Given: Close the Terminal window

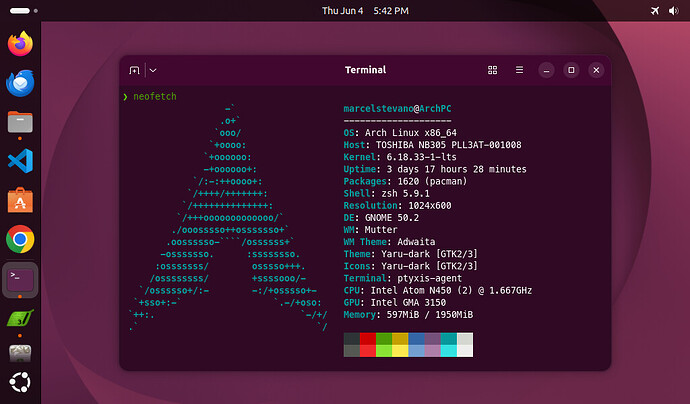Looking at the screenshot, I should click(596, 70).
